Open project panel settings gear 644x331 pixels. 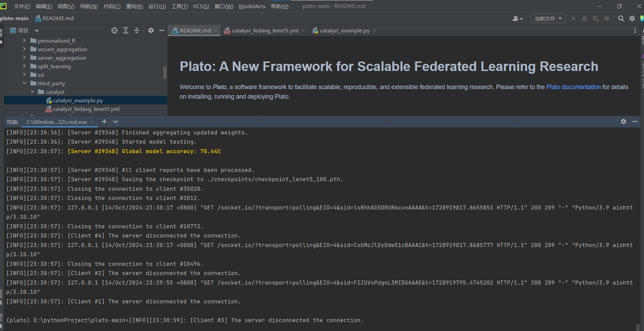(x=151, y=31)
